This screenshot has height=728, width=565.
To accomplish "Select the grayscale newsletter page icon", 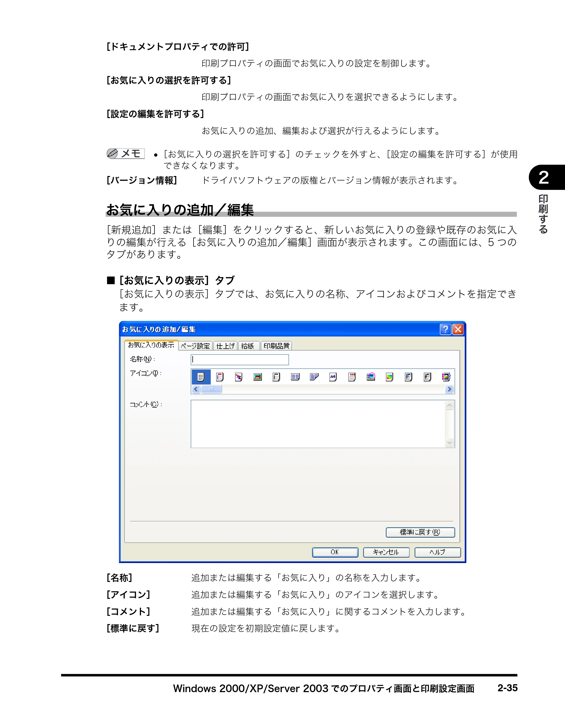I will pyautogui.click(x=427, y=377).
